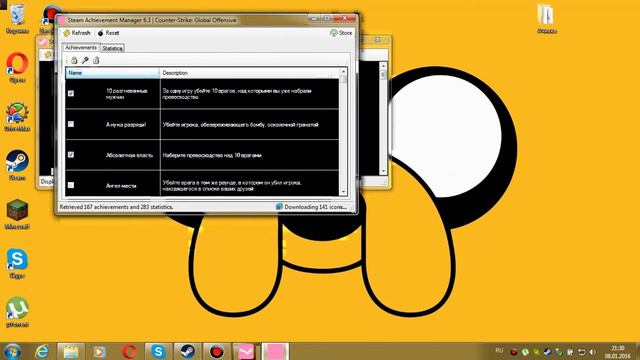Check the 'А ну-ка разряди!' achievement box

pyautogui.click(x=71, y=124)
